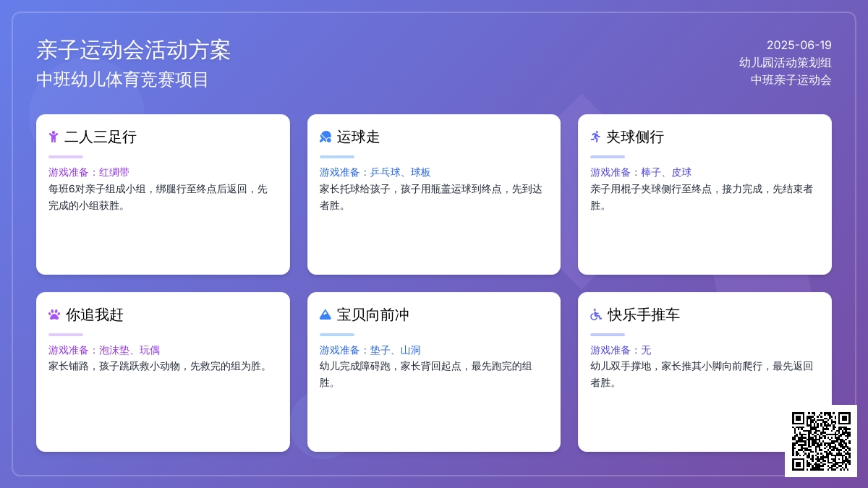Click the 快乐手推车 card heading

[644, 314]
